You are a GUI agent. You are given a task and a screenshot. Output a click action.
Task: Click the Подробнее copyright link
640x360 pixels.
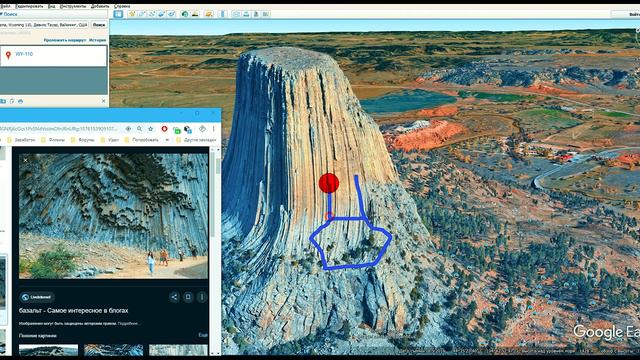129,324
